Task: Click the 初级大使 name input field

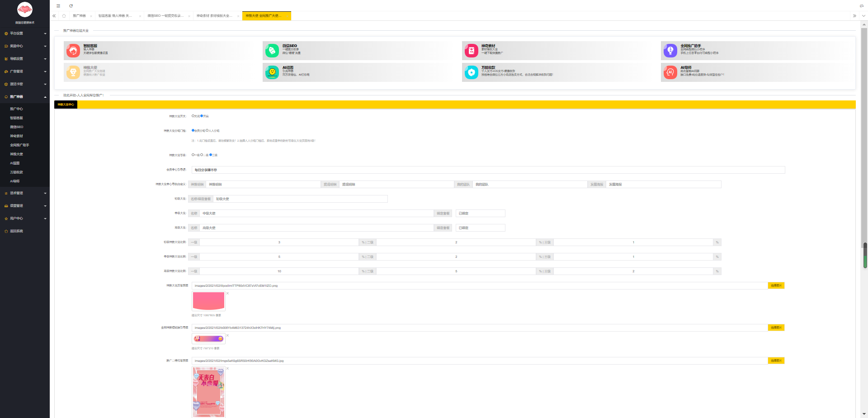Action: click(x=300, y=199)
